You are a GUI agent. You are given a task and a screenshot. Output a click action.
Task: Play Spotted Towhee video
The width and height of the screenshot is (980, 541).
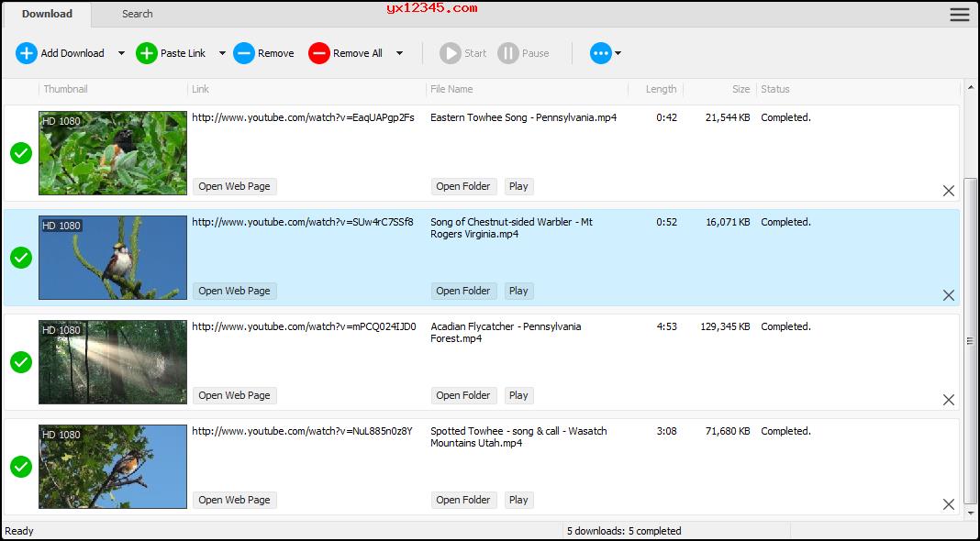point(518,499)
